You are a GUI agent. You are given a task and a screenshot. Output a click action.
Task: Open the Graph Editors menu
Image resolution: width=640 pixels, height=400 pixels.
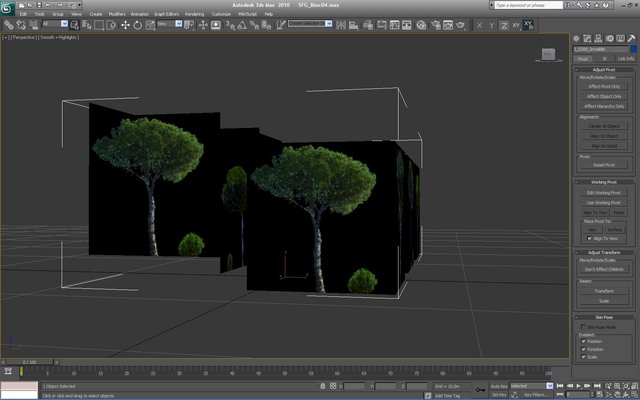pos(166,14)
